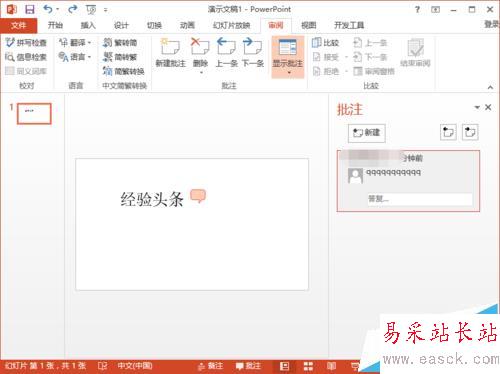Viewport: 500px width, 374px height.
Task: Click 新建批注 in the ribbon
Action: tap(170, 53)
